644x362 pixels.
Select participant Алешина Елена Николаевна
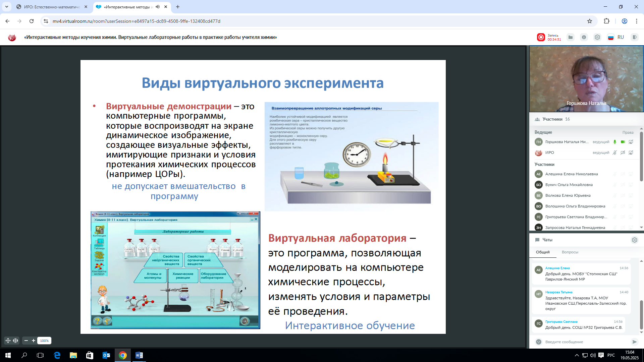(572, 174)
